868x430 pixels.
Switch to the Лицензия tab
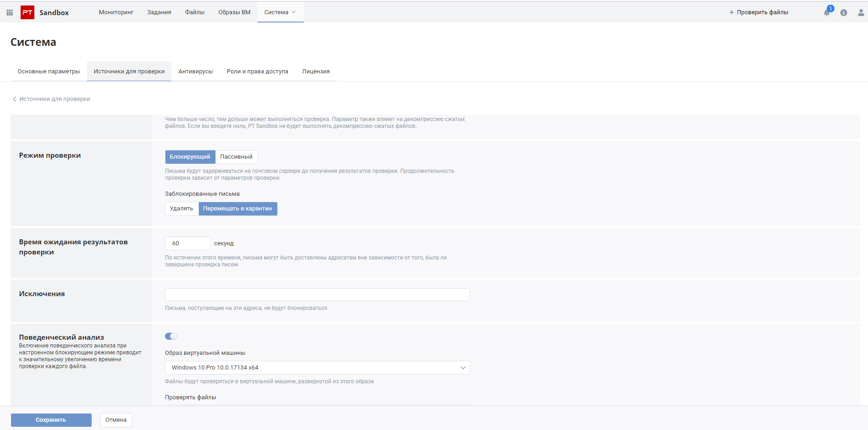click(316, 72)
